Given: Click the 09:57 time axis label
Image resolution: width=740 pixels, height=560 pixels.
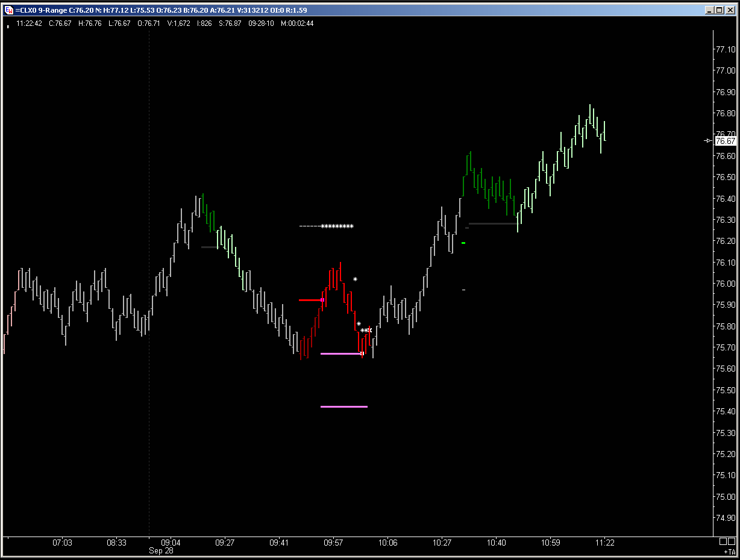Looking at the screenshot, I should tap(333, 543).
